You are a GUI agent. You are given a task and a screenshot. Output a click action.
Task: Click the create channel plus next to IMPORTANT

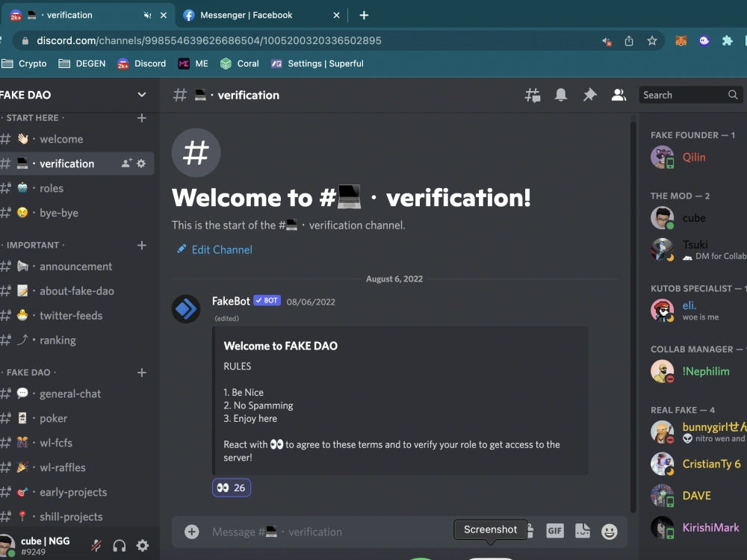tap(140, 245)
